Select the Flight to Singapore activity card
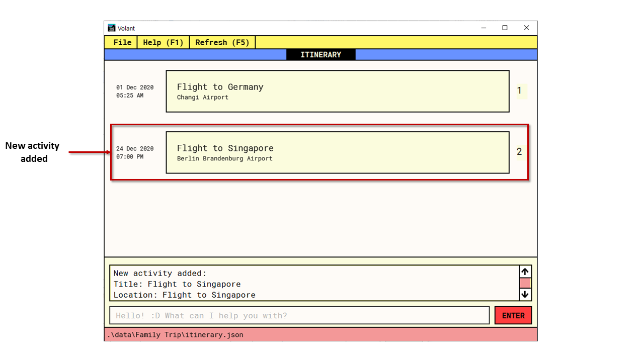The height and width of the screenshot is (362, 644). coord(338,152)
